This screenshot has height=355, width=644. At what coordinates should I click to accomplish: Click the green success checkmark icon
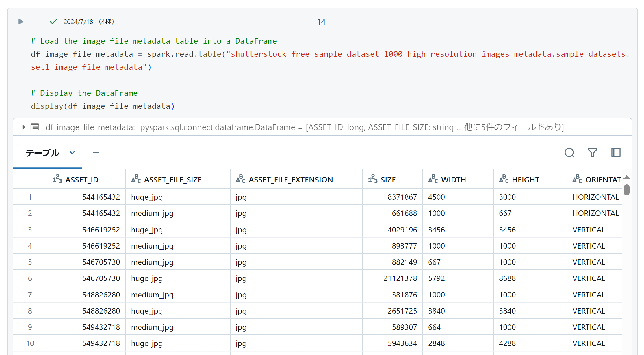53,22
